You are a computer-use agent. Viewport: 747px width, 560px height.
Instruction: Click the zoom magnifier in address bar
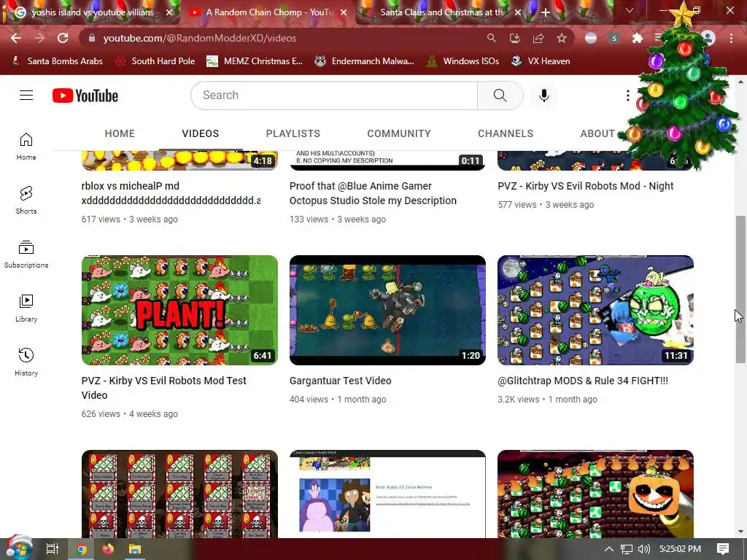[491, 38]
